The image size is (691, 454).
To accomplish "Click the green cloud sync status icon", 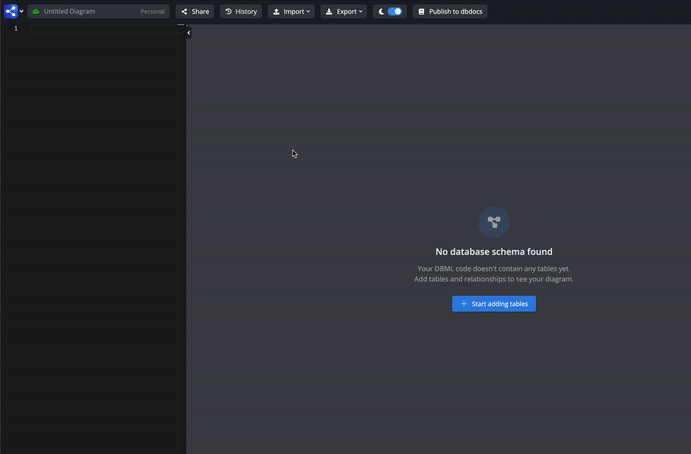I will click(x=36, y=12).
